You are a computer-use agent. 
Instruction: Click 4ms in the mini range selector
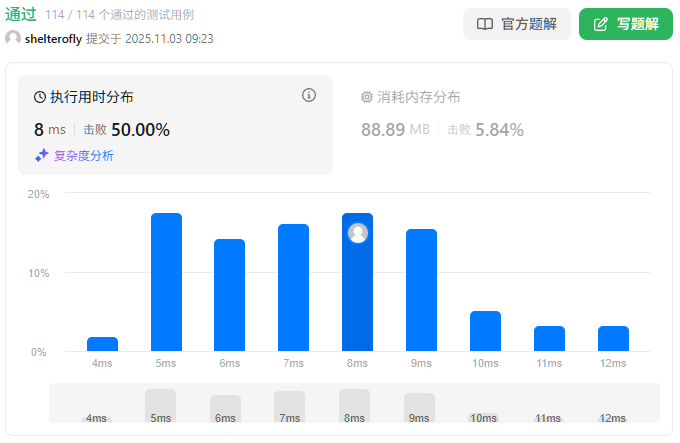click(96, 417)
